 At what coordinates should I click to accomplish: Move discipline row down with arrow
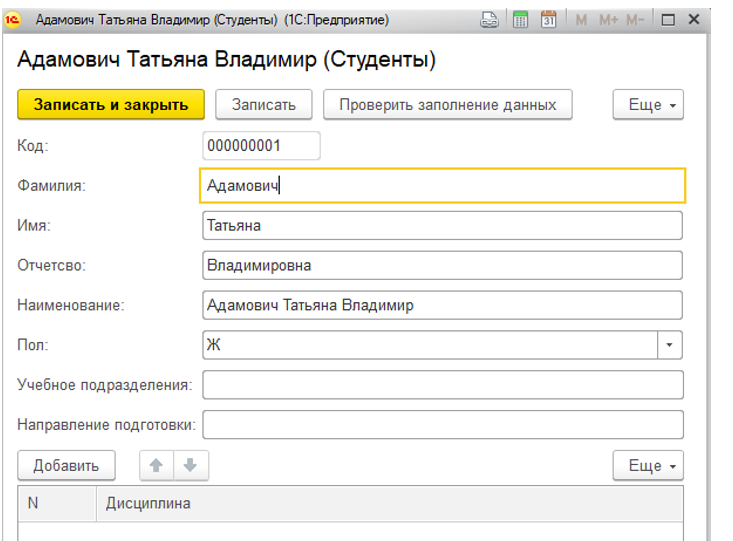point(190,465)
